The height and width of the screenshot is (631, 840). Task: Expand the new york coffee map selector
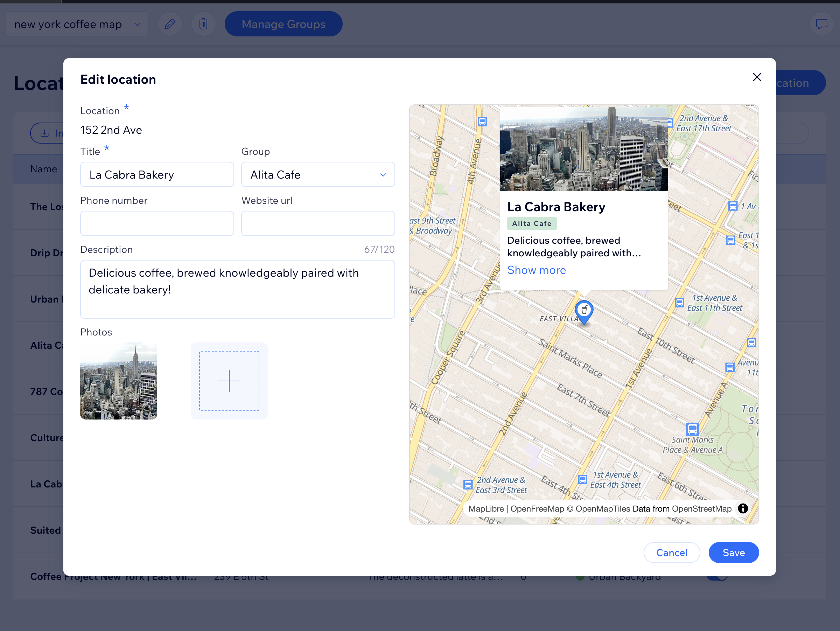click(77, 24)
